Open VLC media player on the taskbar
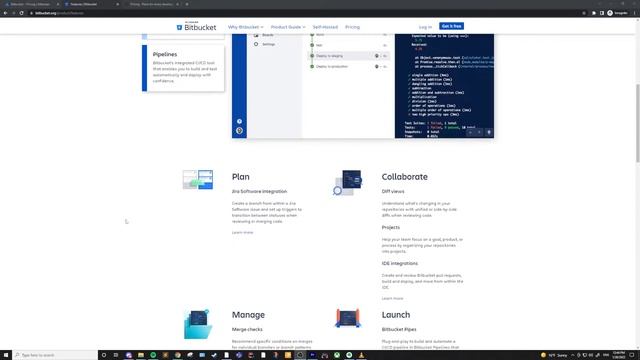Screen dimensions: 640x360 (x=361, y=355)
